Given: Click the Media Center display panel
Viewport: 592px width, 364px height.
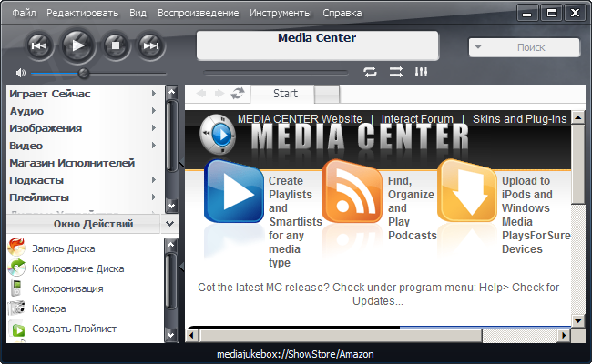Looking at the screenshot, I should click(318, 45).
